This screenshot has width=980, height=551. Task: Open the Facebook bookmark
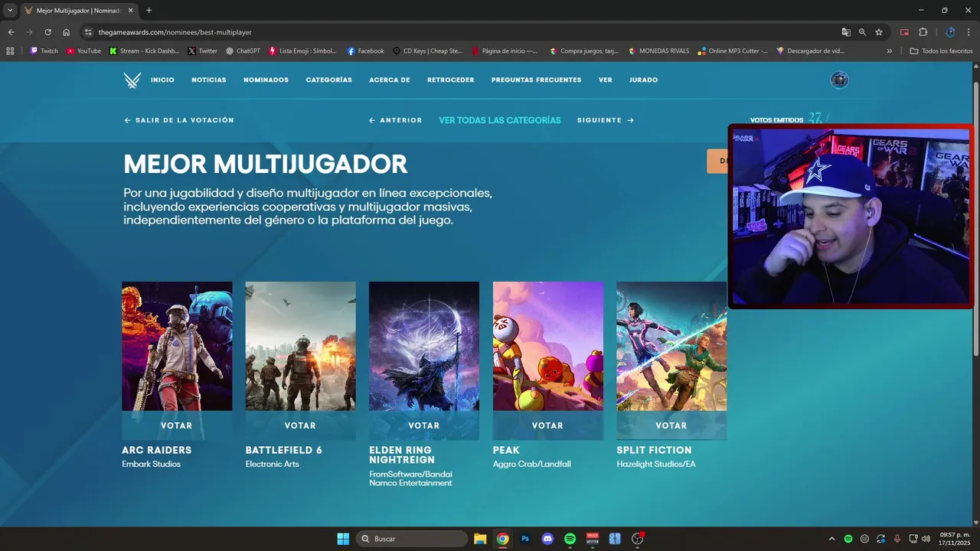(365, 51)
